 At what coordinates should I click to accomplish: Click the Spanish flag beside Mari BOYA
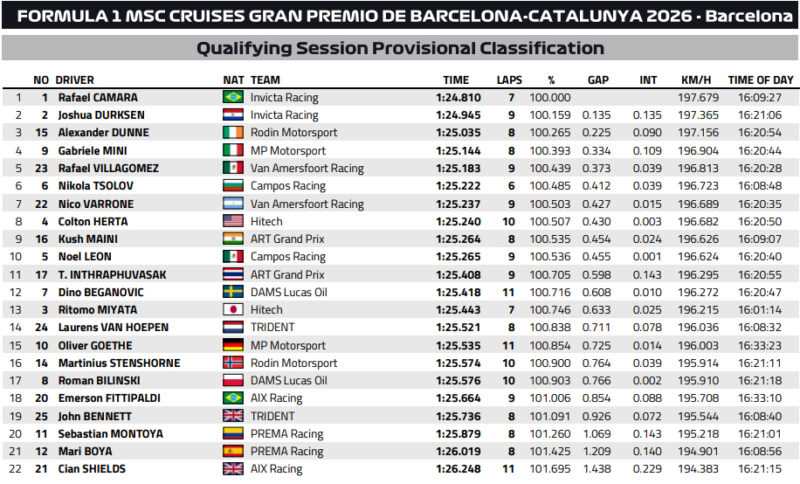tap(233, 451)
